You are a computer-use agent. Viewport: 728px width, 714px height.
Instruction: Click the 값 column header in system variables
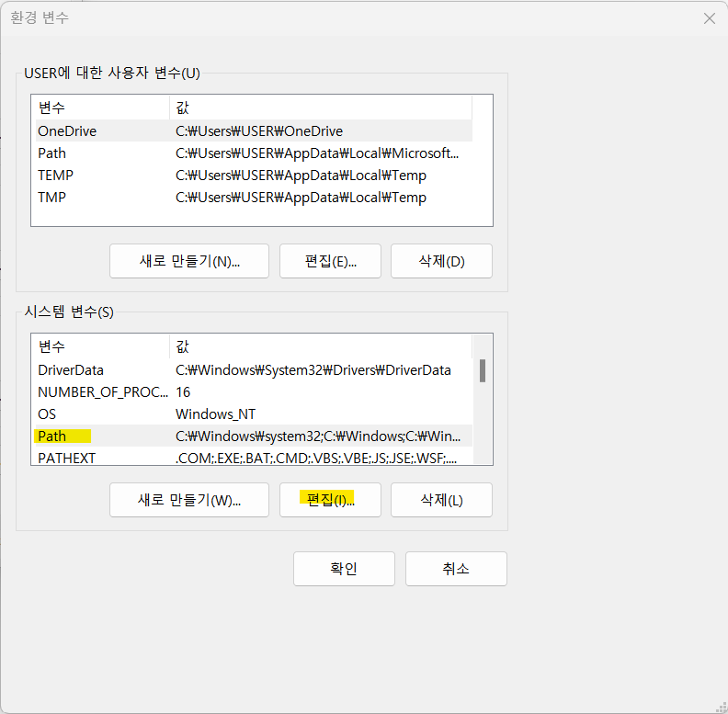point(321,346)
